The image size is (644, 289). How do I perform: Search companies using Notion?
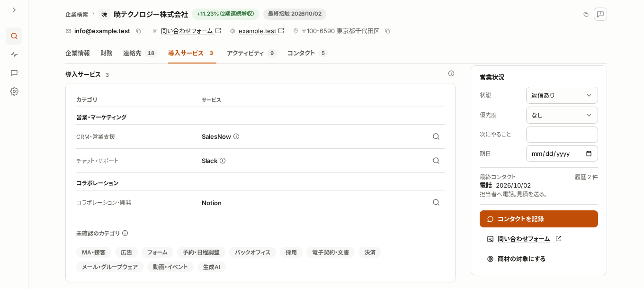point(436,202)
